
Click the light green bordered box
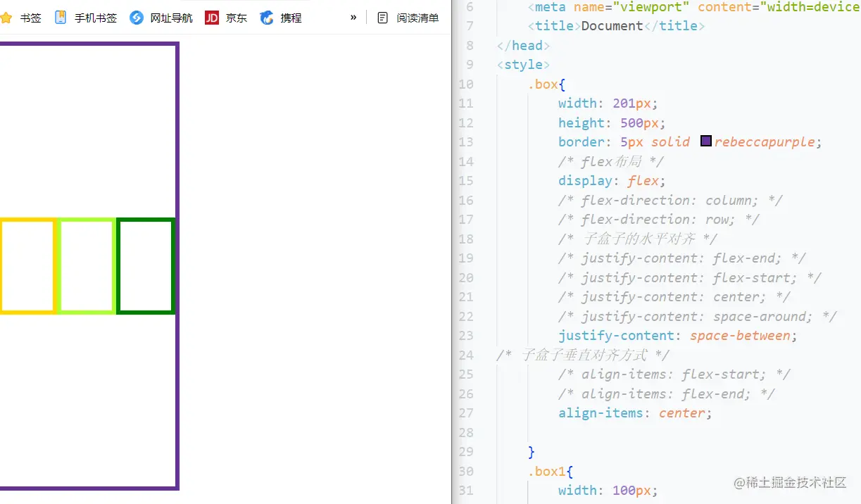tap(87, 266)
